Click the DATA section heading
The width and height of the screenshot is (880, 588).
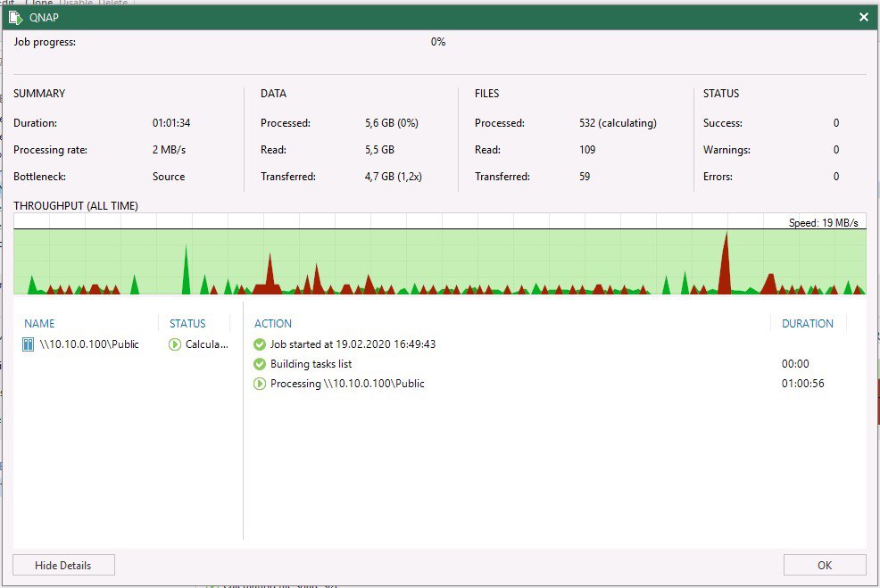tap(273, 93)
